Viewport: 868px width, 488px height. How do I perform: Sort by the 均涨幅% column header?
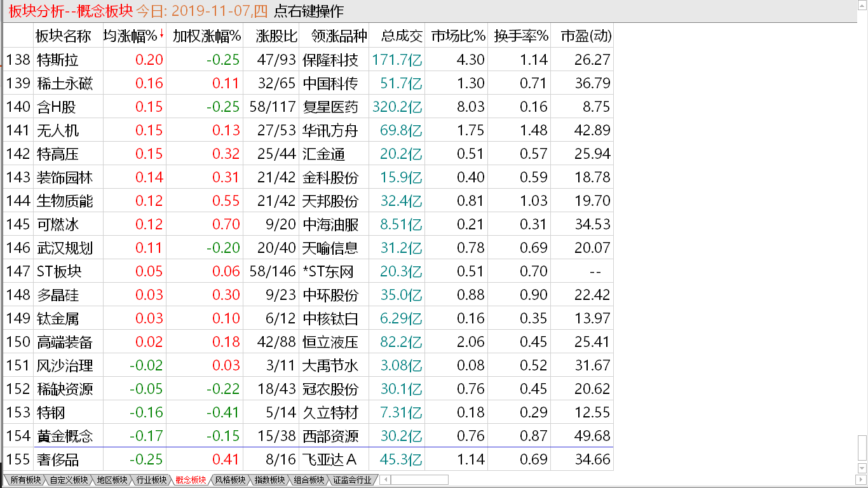point(130,36)
